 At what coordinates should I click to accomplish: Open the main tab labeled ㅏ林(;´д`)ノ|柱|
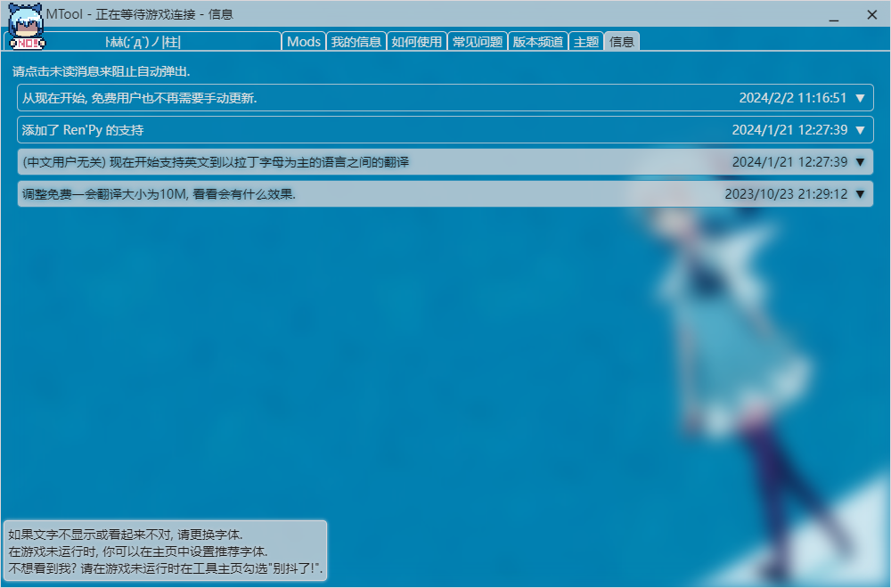pyautogui.click(x=143, y=42)
